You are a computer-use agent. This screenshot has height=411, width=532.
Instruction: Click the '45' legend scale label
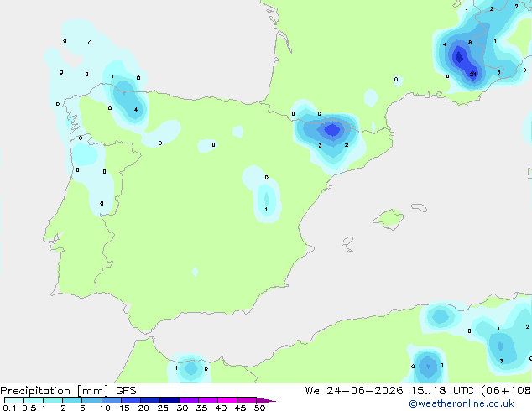[240, 408]
